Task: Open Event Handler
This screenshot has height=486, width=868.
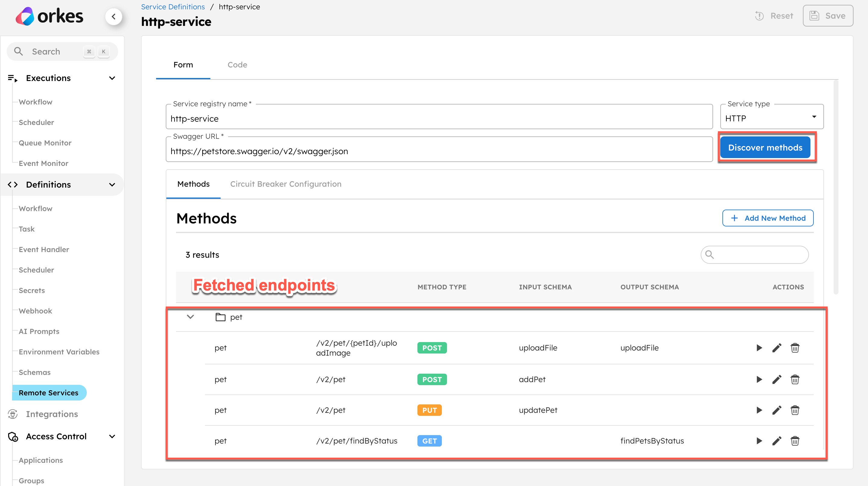Action: click(44, 250)
